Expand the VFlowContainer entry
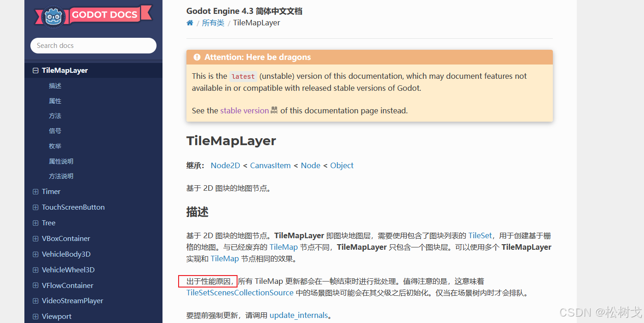This screenshot has width=644, height=323. tap(35, 286)
